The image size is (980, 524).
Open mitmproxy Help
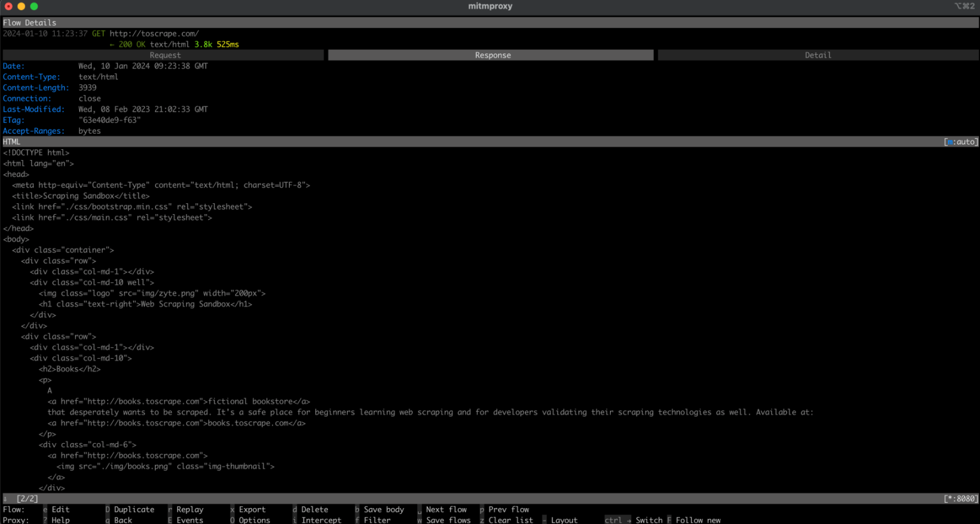point(59,520)
